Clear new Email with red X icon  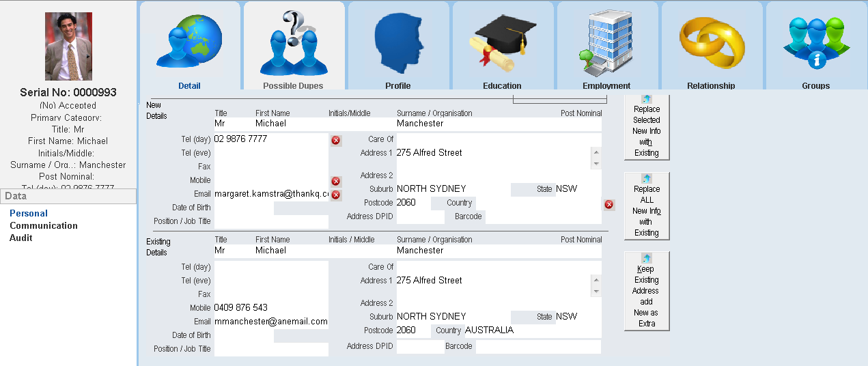tap(336, 195)
